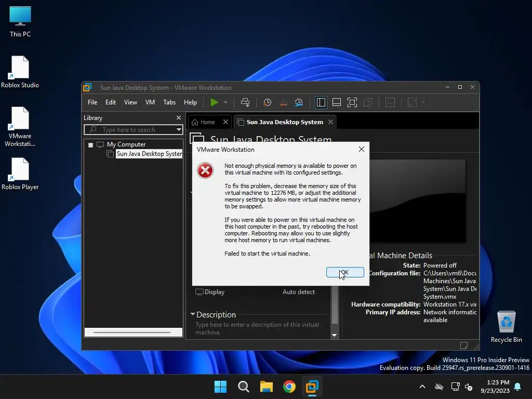Close the Library panel
The width and height of the screenshot is (532, 399).
click(x=179, y=118)
